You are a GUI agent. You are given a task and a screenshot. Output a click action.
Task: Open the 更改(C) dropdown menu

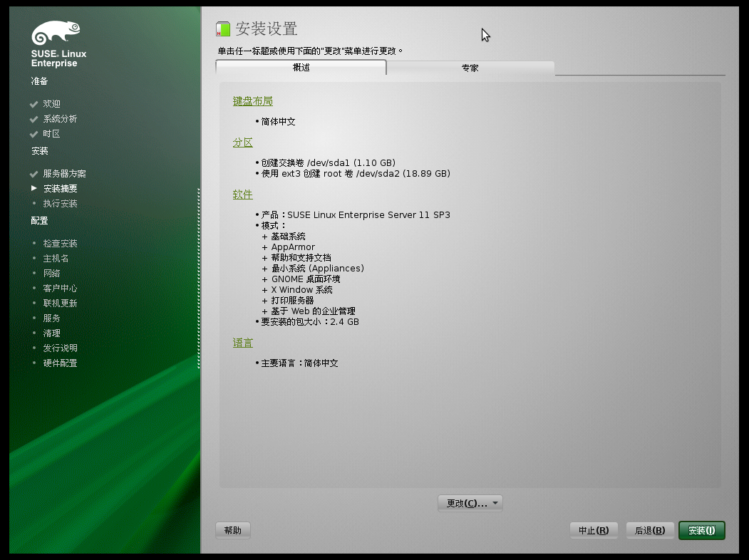click(x=465, y=502)
